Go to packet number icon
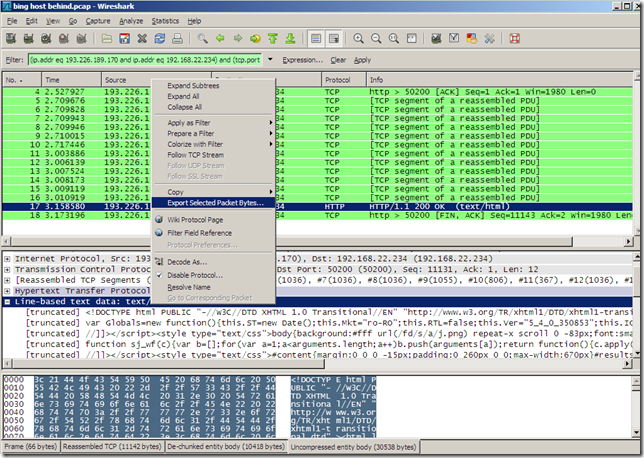644x458 pixels. pyautogui.click(x=255, y=39)
